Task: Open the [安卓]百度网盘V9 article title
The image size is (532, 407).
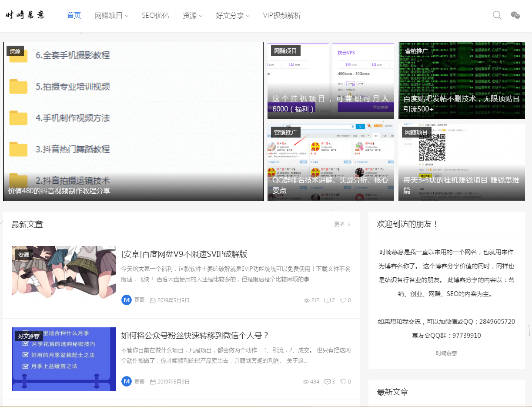Action: click(x=184, y=254)
